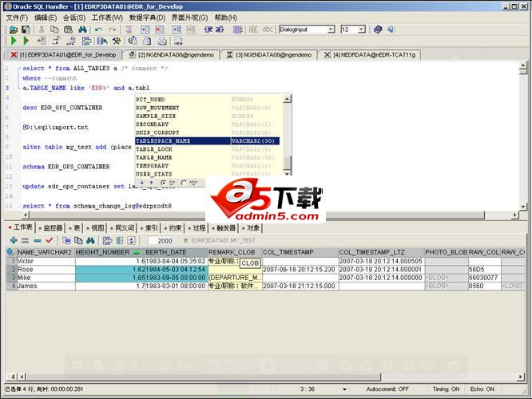Run SQL with first green play button
Viewport: 532px width, 399px height.
14,41
